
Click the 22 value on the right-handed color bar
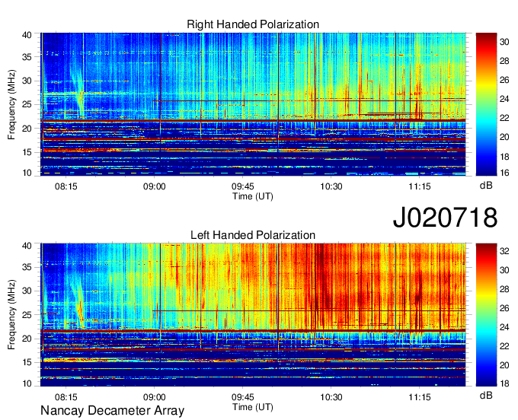point(504,118)
